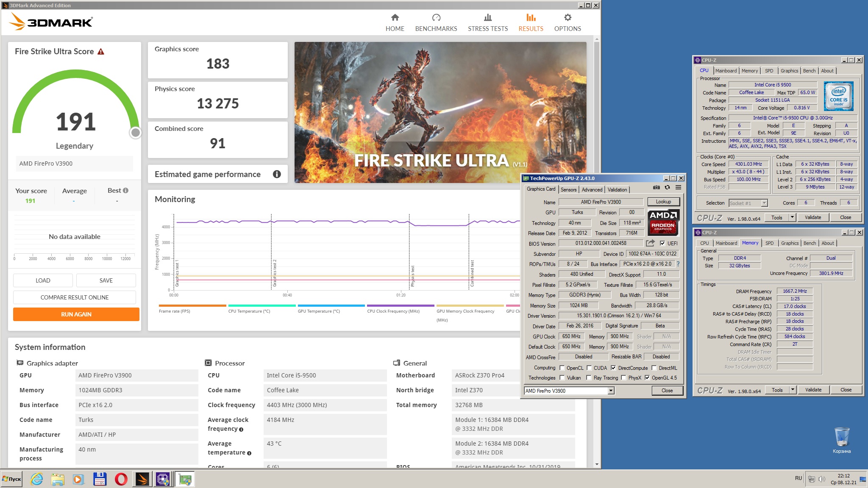This screenshot has width=868, height=488.
Task: Click the purple CPU Clock Frequency legend bar
Action: tap(401, 305)
